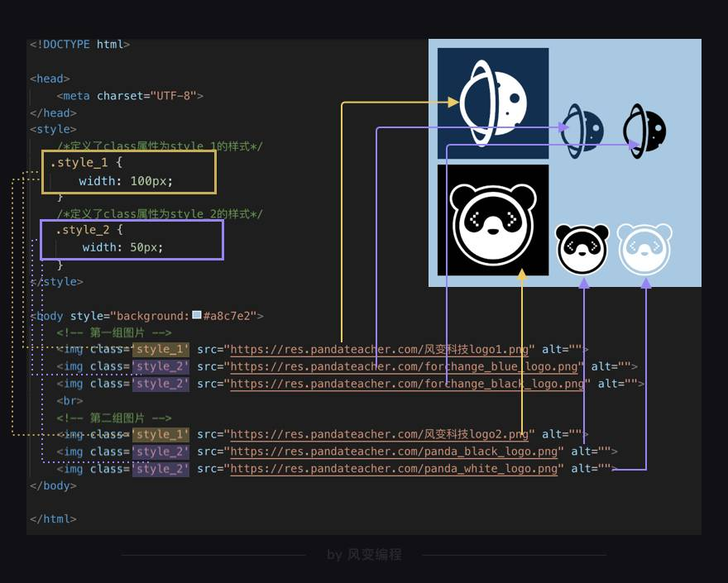Click 'style_2' class value on panda_white line

point(160,469)
